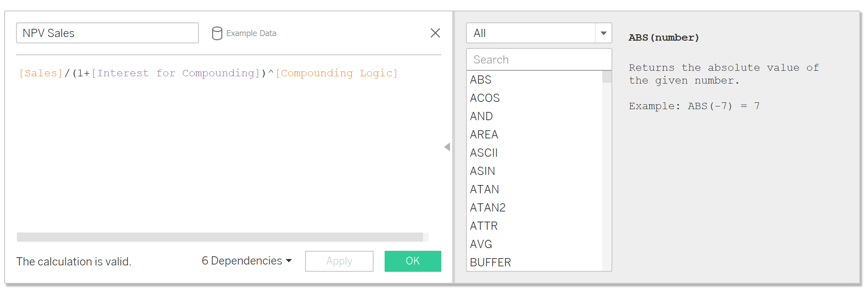Viewport: 868px width, 291px height.
Task: Select the ASCII function
Action: click(x=484, y=153)
